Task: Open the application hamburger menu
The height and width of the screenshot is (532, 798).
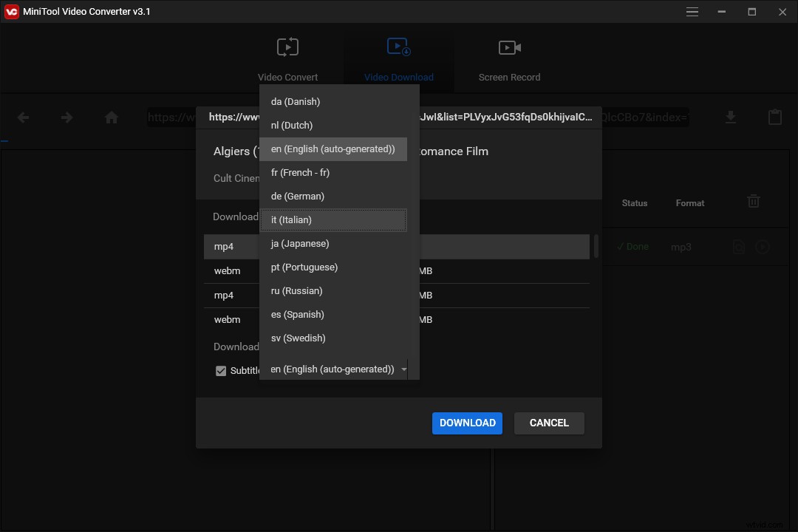Action: coord(692,12)
